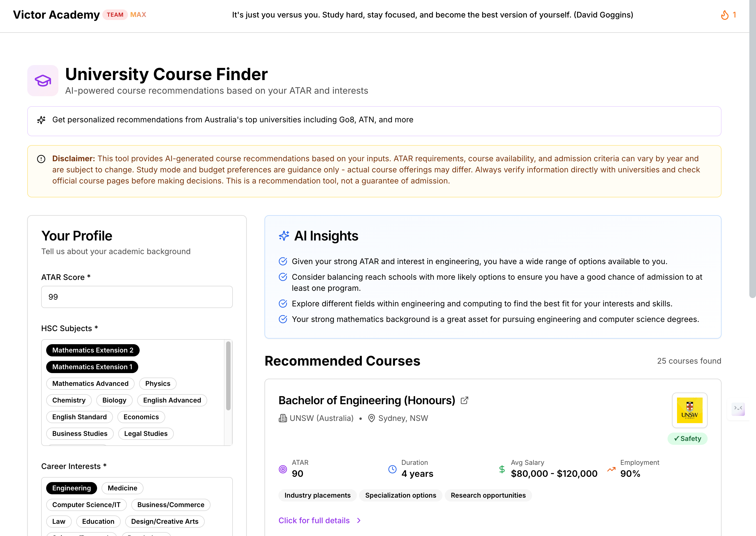Toggle the Physics subject chip
756x536 pixels.
click(x=158, y=384)
